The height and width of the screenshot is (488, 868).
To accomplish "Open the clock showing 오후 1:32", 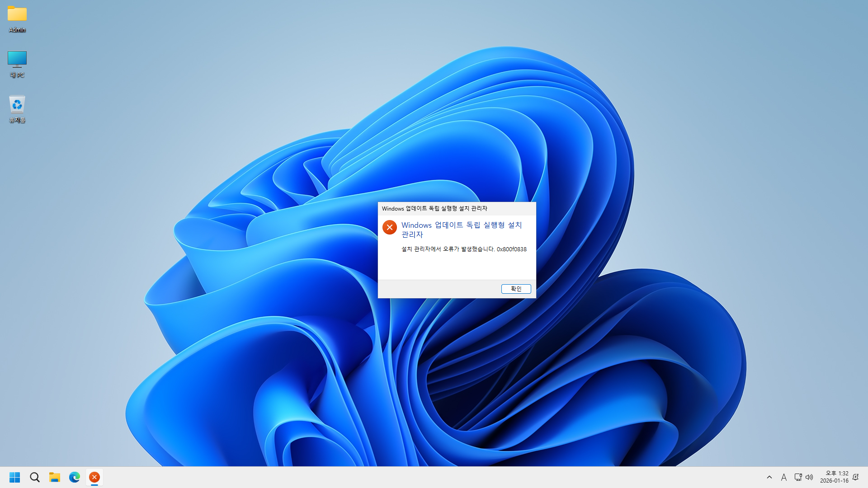I will [x=834, y=477].
